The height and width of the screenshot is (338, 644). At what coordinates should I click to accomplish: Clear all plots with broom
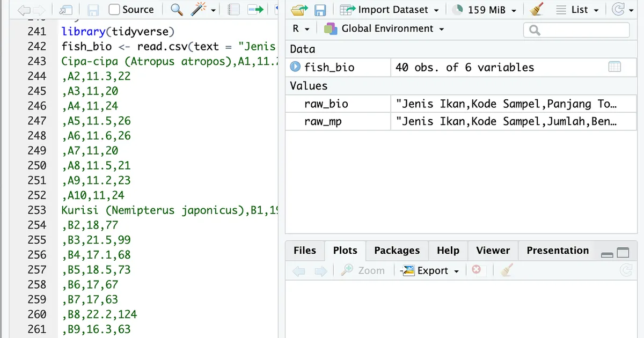tap(506, 270)
